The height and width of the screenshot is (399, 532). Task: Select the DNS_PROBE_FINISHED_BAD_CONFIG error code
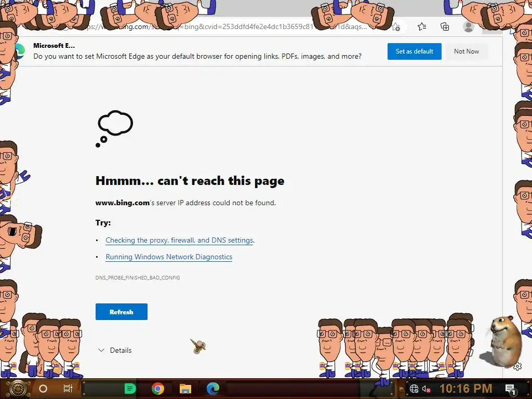(138, 277)
